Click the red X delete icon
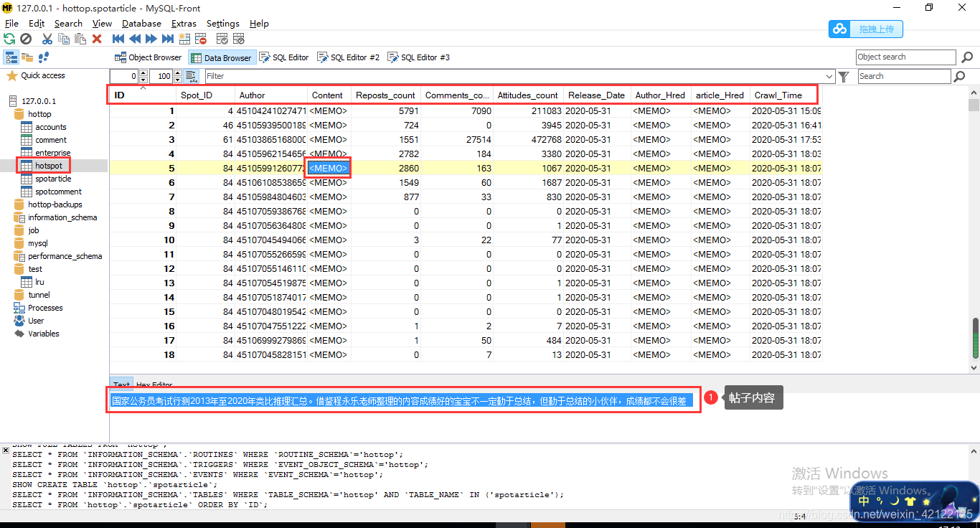This screenshot has height=528, width=980. 97,39
